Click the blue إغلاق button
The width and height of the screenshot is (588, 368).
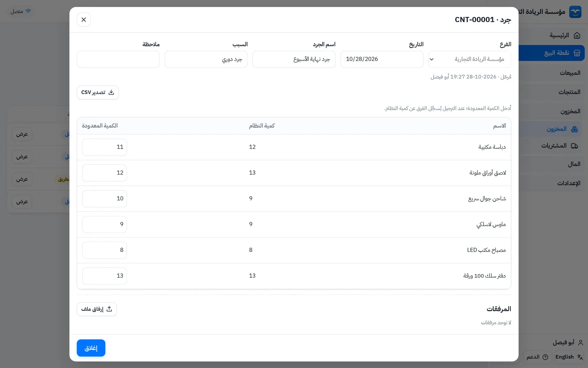(x=91, y=348)
